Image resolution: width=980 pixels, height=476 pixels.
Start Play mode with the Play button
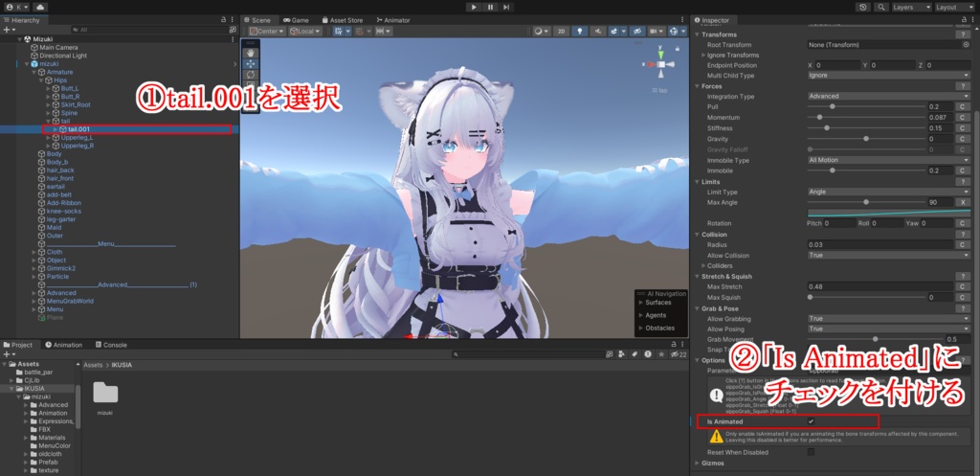pos(474,7)
